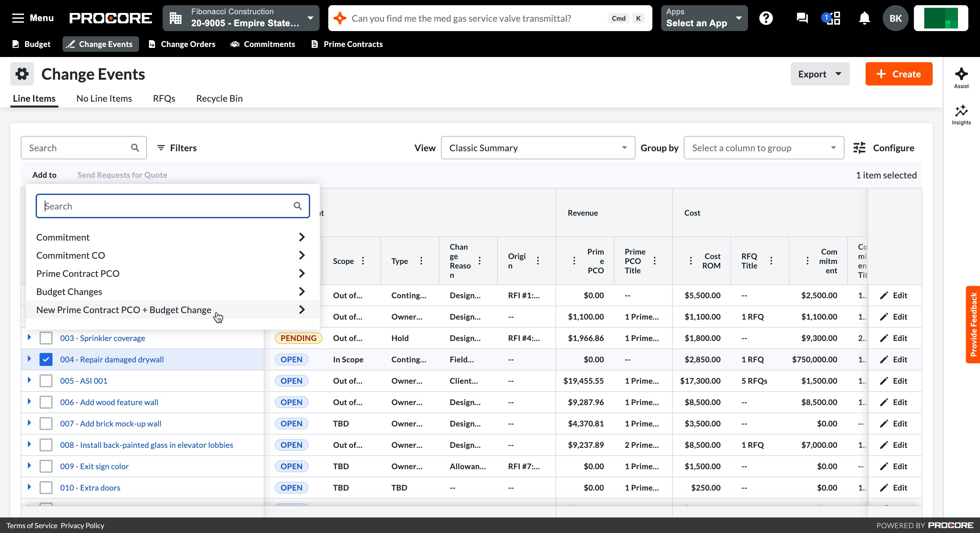980x533 pixels.
Task: Switch to the Recycle Bin tab
Action: pos(219,98)
